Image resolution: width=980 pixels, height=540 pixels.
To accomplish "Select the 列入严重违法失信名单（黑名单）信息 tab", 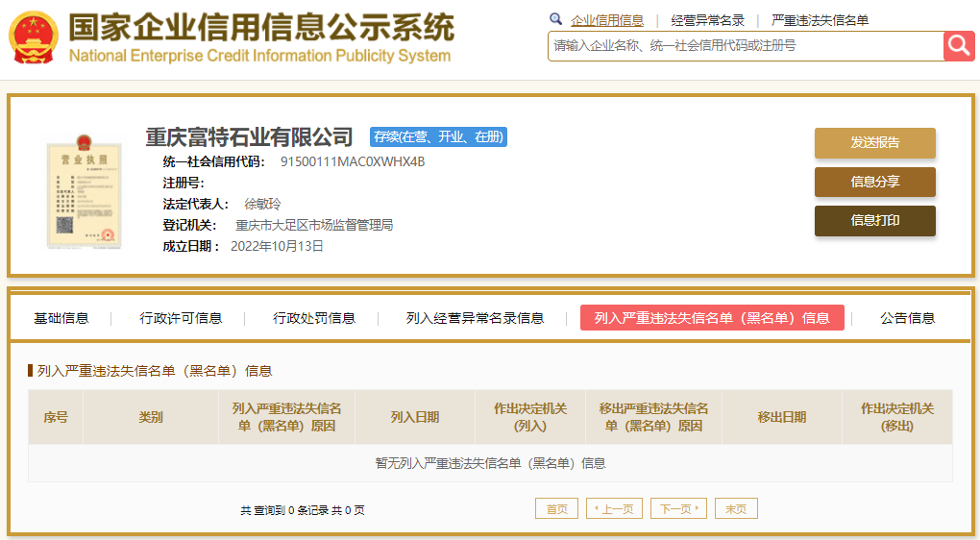I will 712,318.
